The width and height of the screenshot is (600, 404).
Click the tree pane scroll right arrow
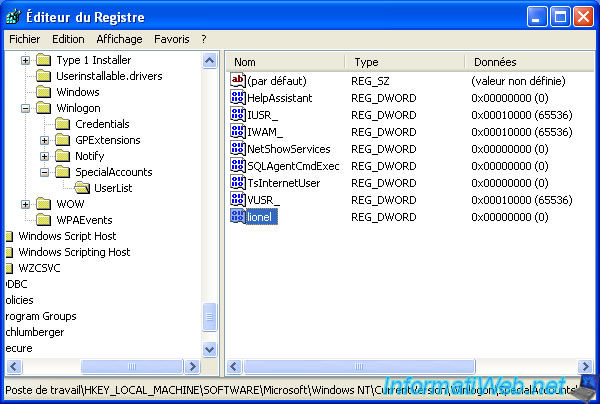(x=192, y=367)
